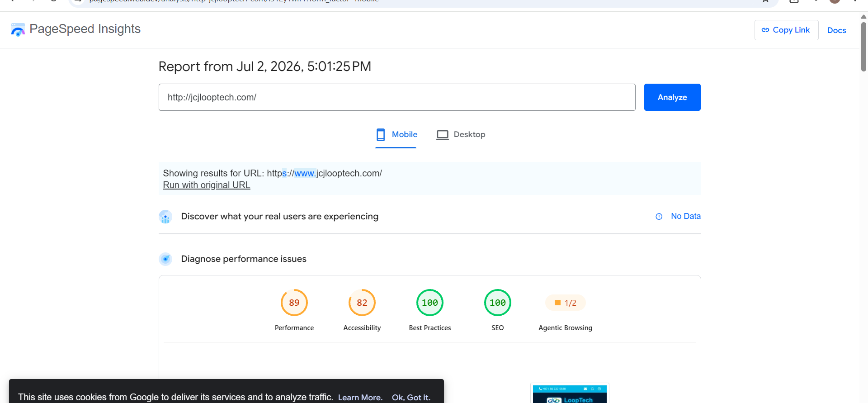Select the Agentic Browsing 1/2 badge
Screen dimensions: 868x403
pyautogui.click(x=566, y=303)
